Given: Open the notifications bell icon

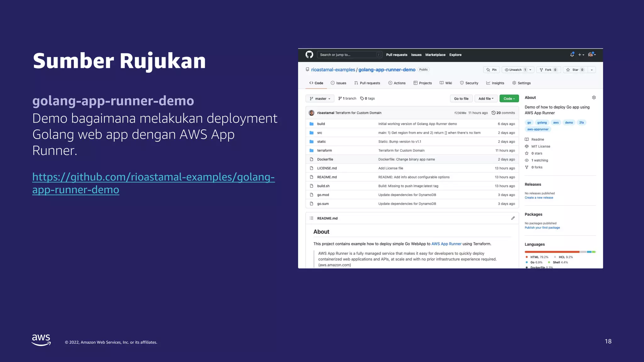Looking at the screenshot, I should [x=572, y=55].
